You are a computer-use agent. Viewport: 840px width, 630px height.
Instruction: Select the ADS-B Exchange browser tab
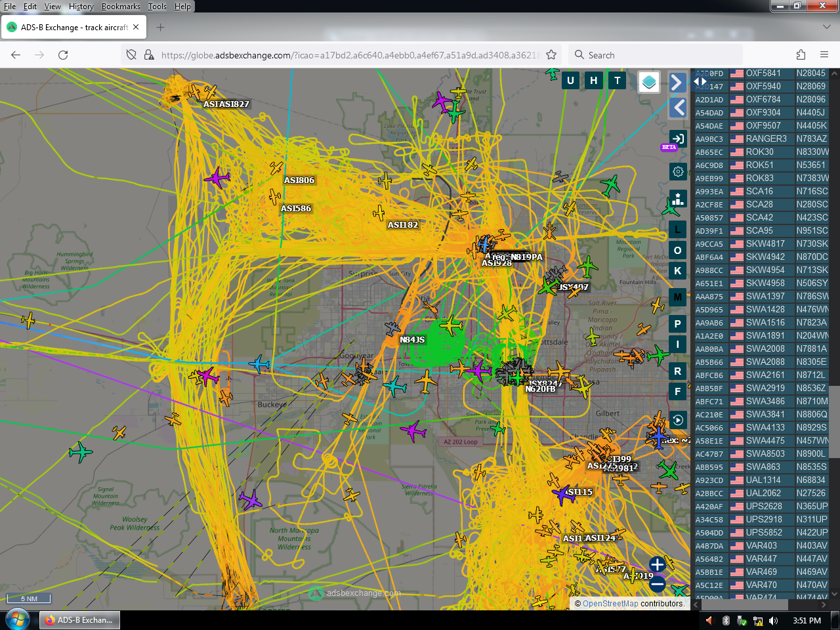[x=74, y=28]
